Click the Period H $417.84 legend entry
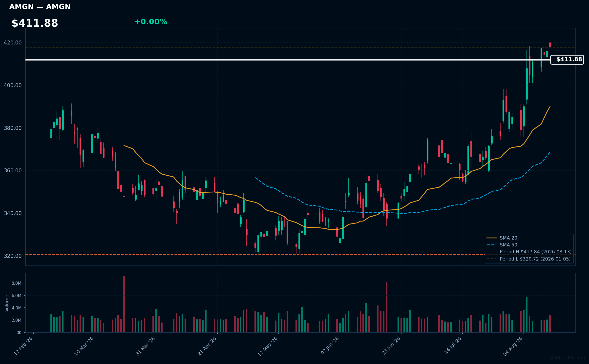This screenshot has width=589, height=364. point(529,252)
